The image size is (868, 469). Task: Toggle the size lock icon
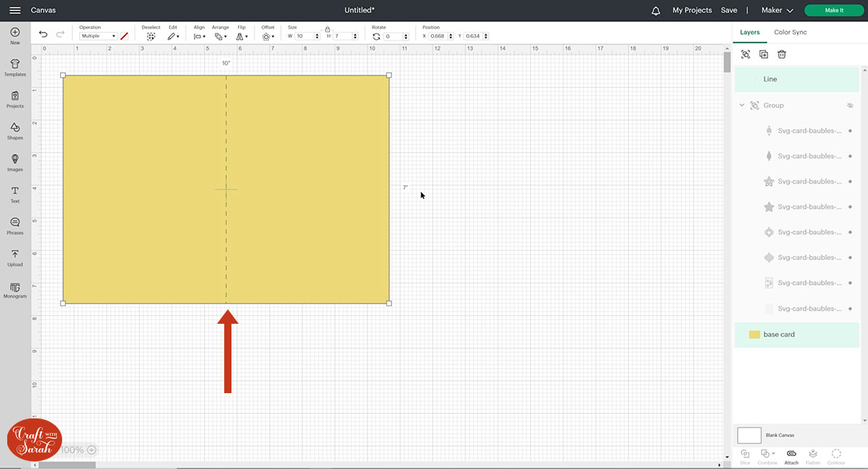pos(328,29)
